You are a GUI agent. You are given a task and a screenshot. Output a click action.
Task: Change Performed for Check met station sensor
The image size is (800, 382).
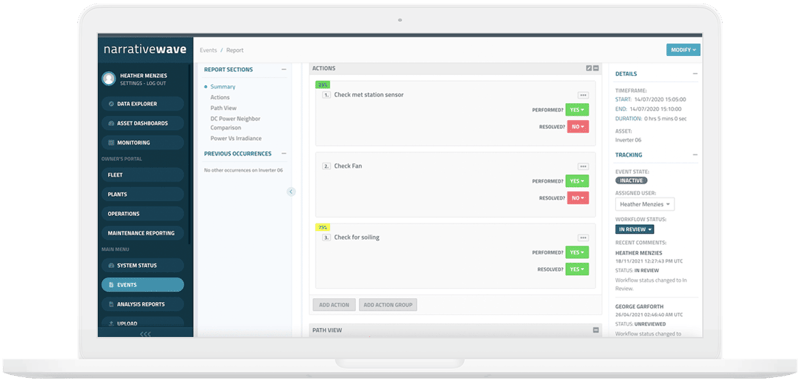577,110
